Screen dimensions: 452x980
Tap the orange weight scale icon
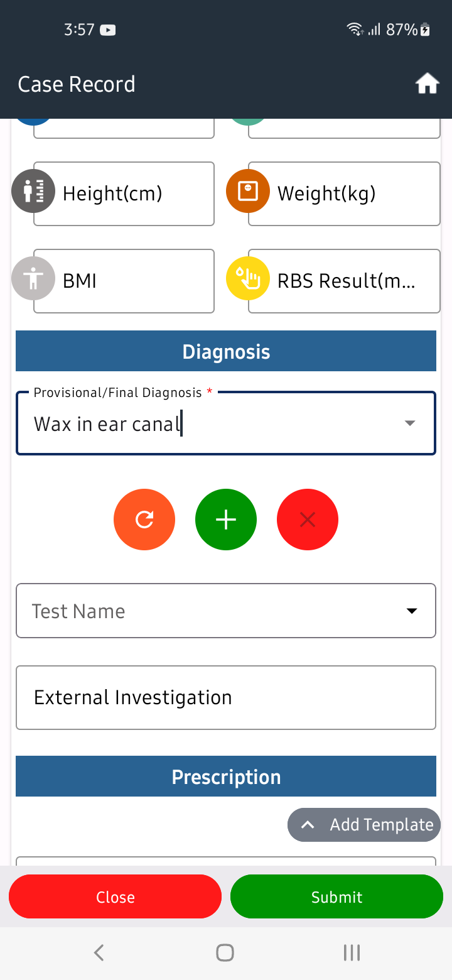[248, 190]
